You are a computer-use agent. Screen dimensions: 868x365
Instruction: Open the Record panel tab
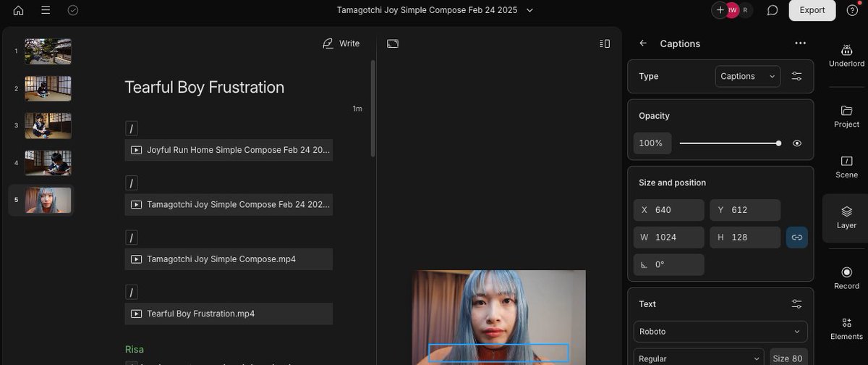[846, 277]
